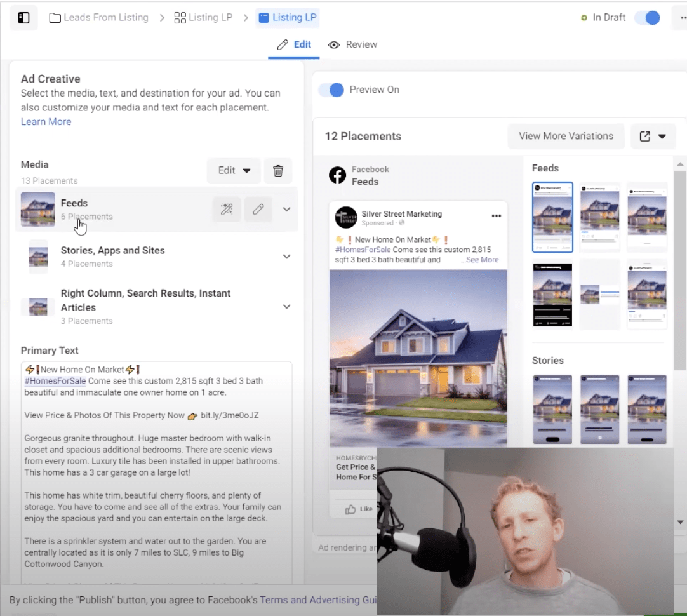This screenshot has width=687, height=616.
Task: Click the View More Variations button
Action: click(x=566, y=137)
